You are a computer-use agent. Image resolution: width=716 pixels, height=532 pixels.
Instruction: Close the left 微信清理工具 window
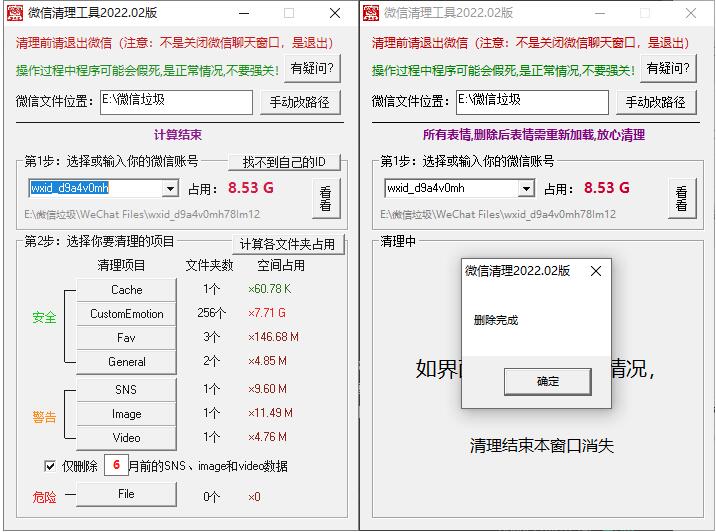pos(335,13)
